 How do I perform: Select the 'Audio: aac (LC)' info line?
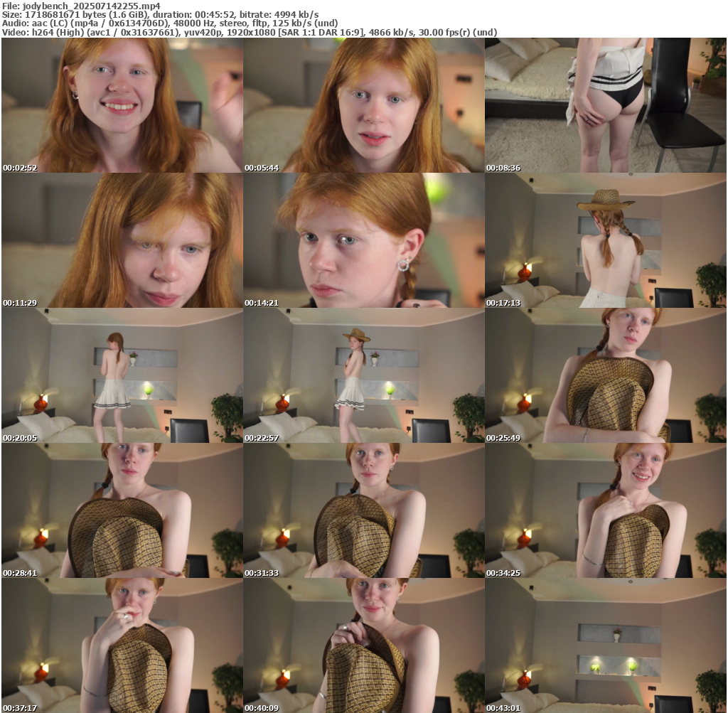(170, 23)
